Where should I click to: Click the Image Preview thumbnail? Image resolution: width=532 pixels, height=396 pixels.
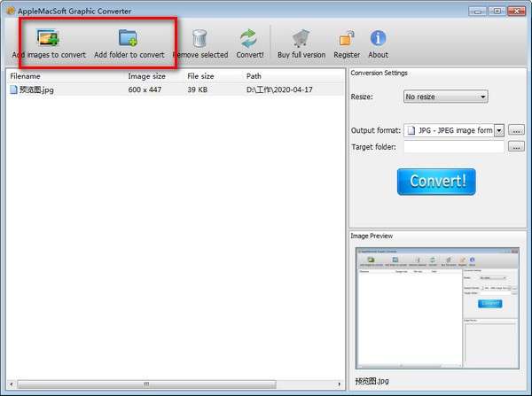(435, 307)
